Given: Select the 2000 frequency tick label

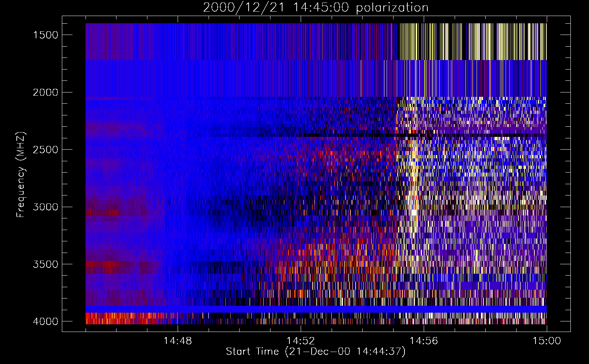Looking at the screenshot, I should point(46,92).
